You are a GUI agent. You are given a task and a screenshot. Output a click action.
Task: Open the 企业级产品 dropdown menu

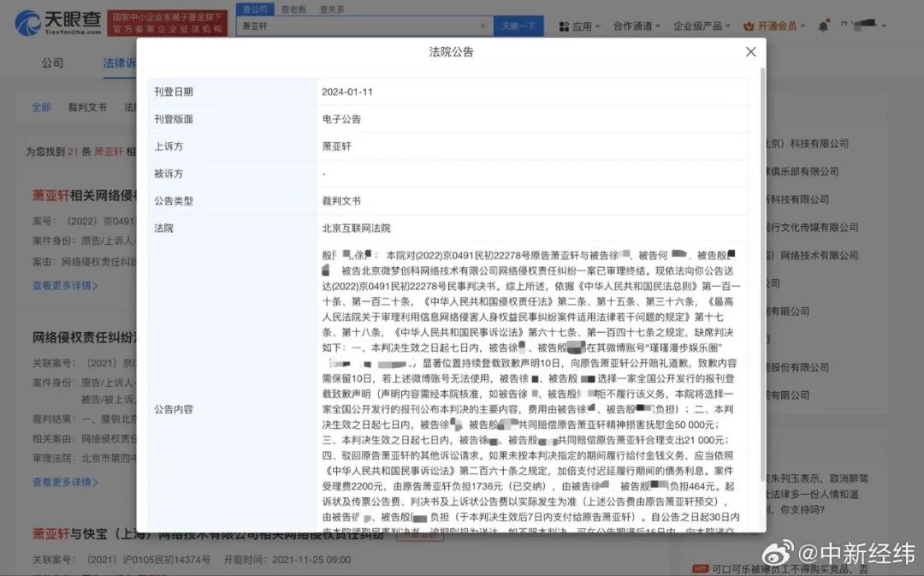pos(702,26)
